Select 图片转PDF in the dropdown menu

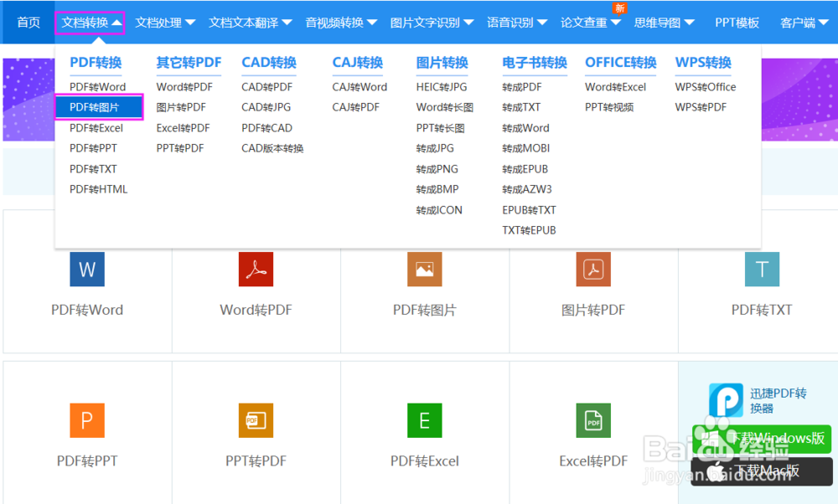pos(181,107)
